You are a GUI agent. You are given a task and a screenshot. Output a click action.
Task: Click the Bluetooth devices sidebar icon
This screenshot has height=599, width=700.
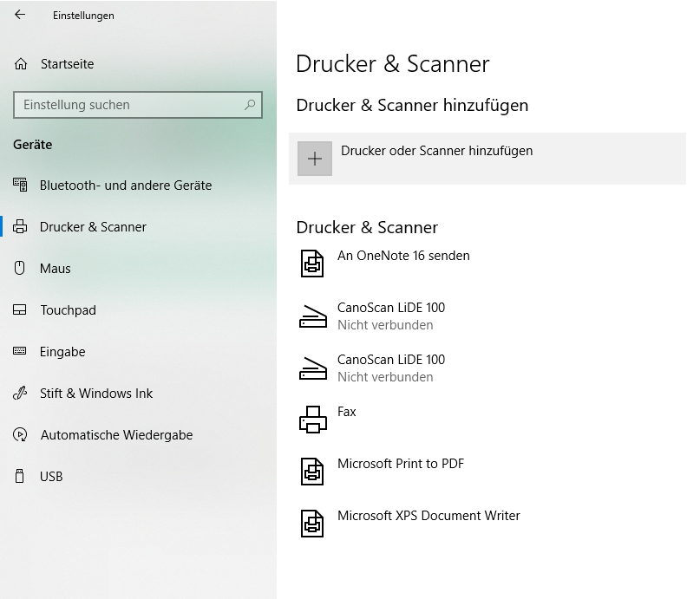pos(20,185)
